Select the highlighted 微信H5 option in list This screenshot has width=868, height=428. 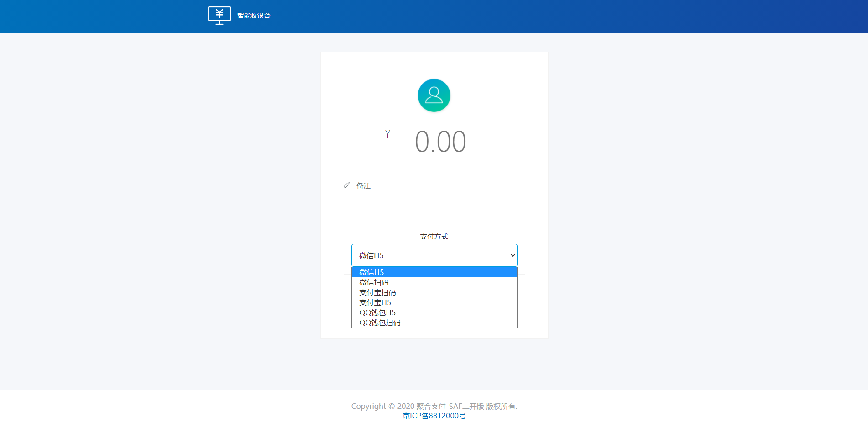[x=434, y=272]
